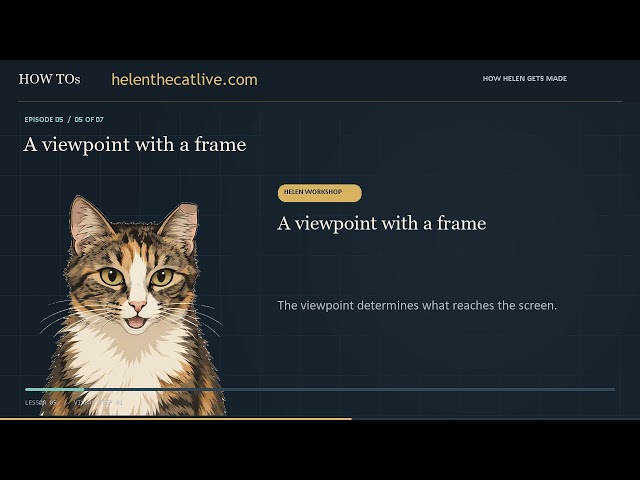Click the heading "A viewpoint with a frame" under the HELEN WORKSHOP badge

[382, 223]
